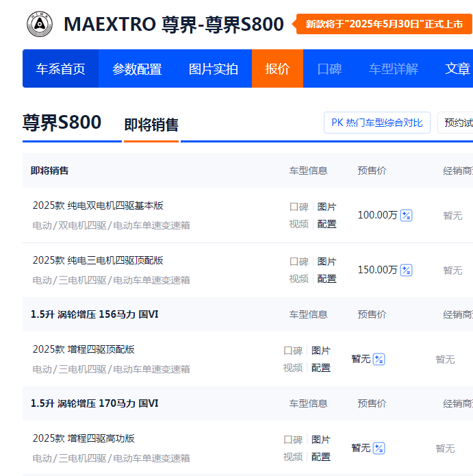
Task: Open 2025款 纯电三电机四驱顶配版 link
Action: [98, 260]
